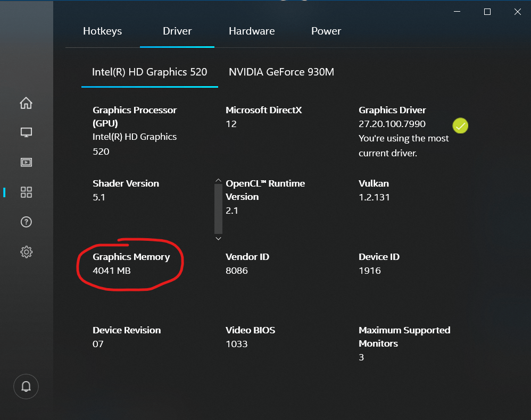Switch to the Hotkeys tab

pos(102,31)
